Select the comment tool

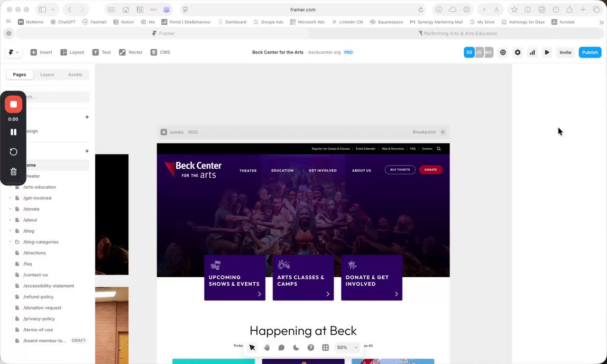(x=281, y=347)
